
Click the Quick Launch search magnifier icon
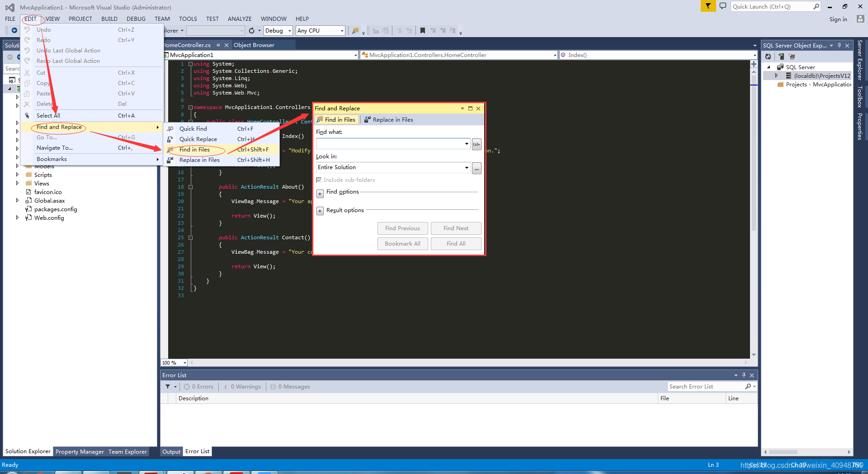816,6
